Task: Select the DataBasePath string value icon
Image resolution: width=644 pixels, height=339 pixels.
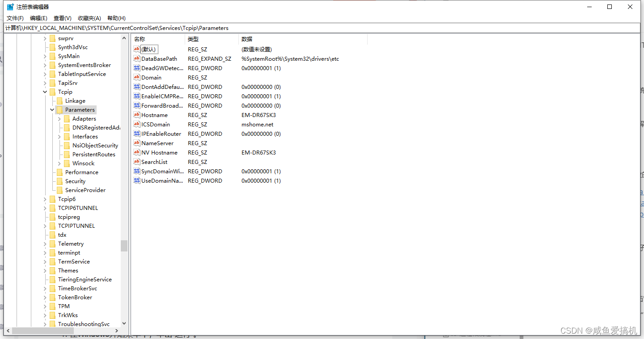Action: click(137, 59)
